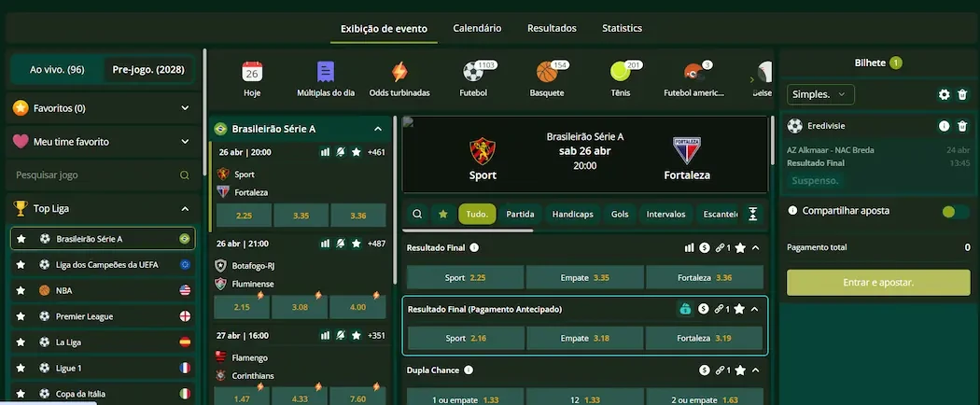The height and width of the screenshot is (405, 980).
Task: Open Múltiplas do dia
Action: point(326,72)
